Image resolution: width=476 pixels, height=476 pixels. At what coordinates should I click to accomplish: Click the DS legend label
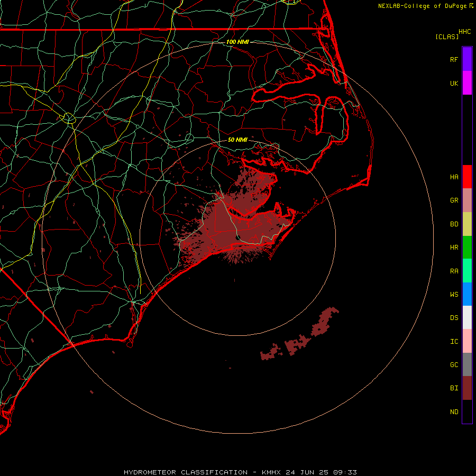[454, 318]
